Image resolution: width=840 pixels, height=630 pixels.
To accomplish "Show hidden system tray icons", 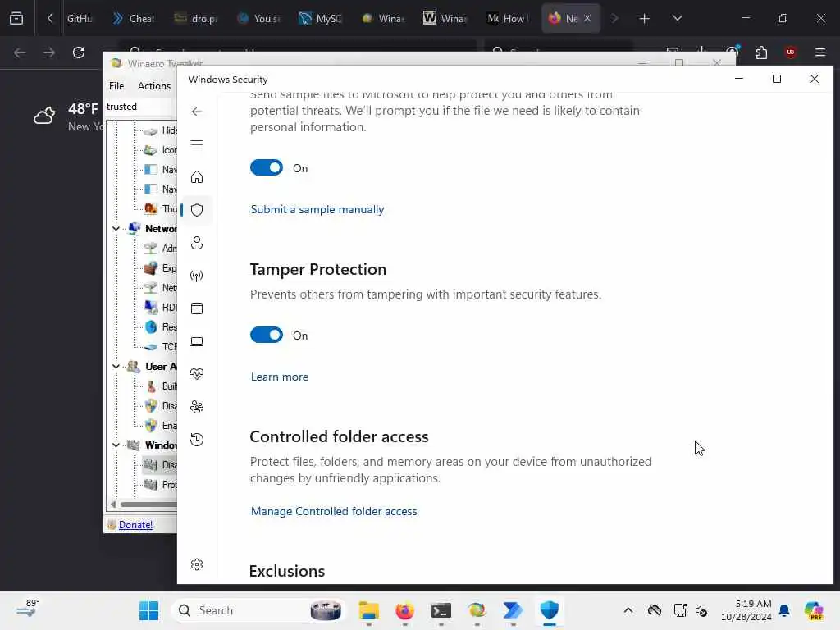I will click(628, 610).
